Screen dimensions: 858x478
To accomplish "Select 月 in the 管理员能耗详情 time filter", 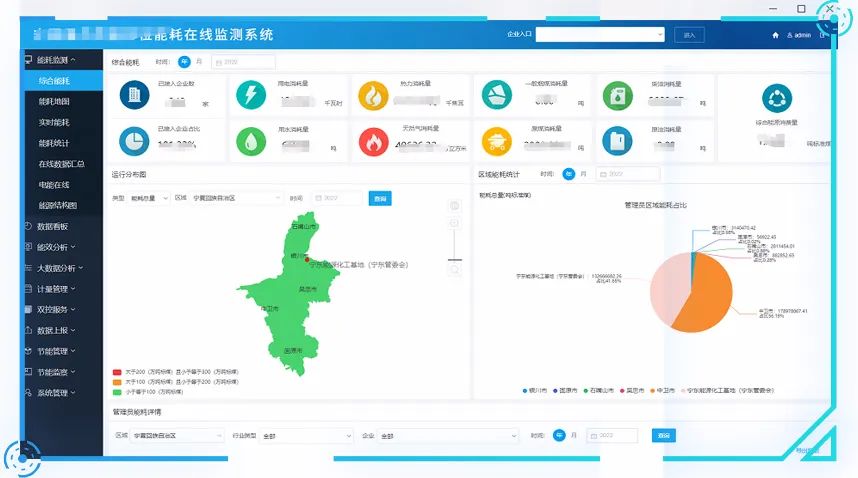I will pyautogui.click(x=574, y=436).
